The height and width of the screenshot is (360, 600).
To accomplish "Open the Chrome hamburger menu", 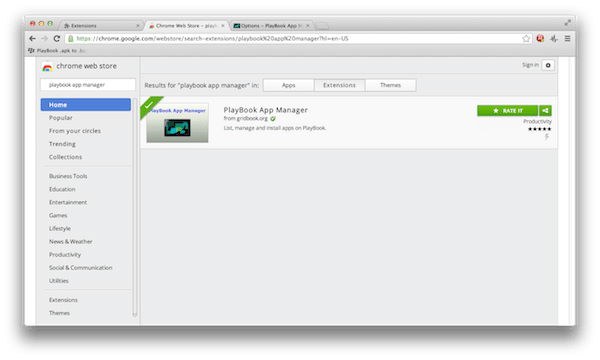I will tap(567, 39).
